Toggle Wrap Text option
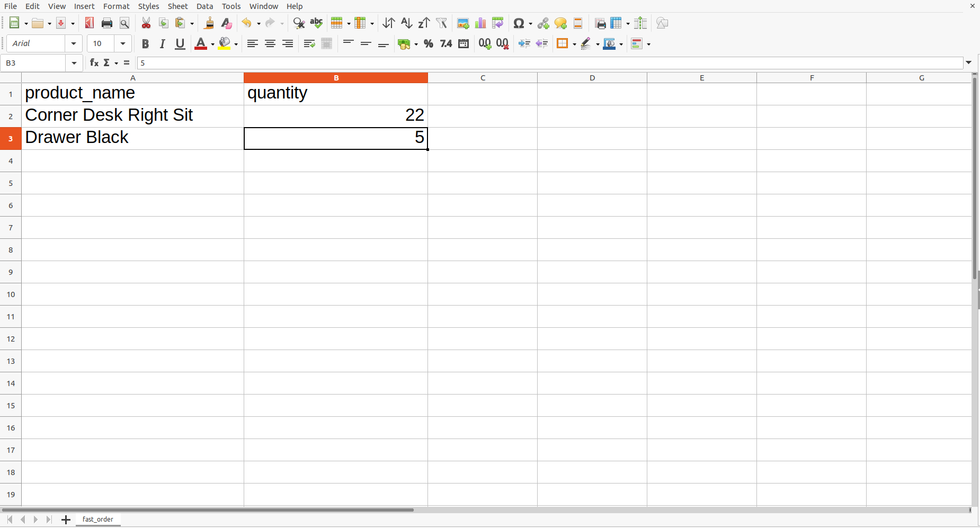 point(309,44)
